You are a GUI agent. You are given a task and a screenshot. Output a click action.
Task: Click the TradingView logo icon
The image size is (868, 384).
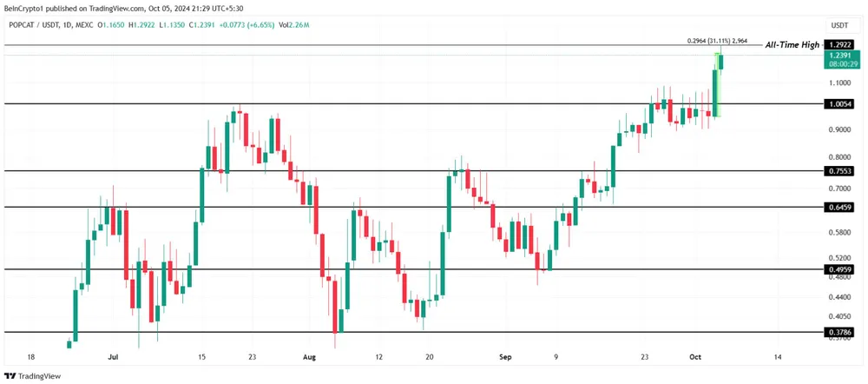[x=10, y=376]
